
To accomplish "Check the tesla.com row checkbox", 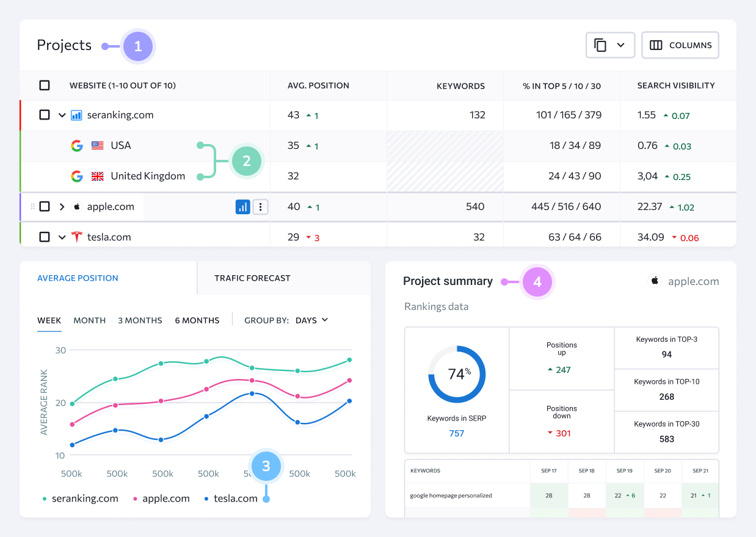I will pyautogui.click(x=44, y=237).
